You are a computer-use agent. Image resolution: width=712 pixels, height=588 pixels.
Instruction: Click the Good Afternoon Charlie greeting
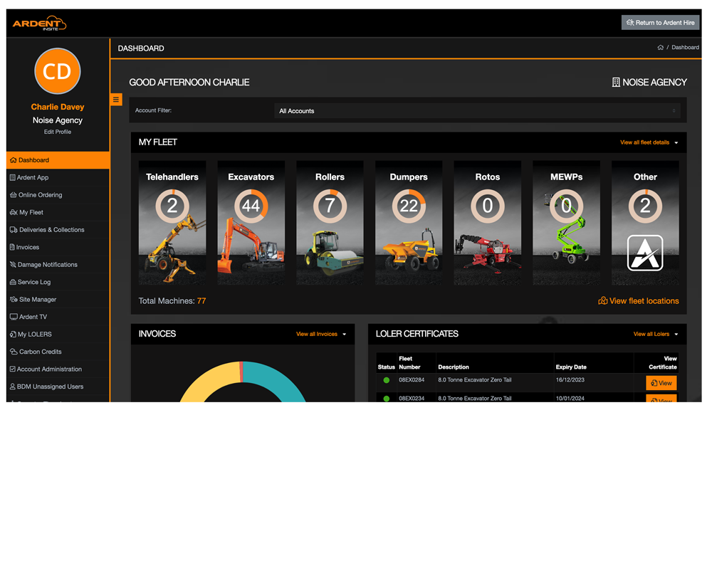pos(189,82)
